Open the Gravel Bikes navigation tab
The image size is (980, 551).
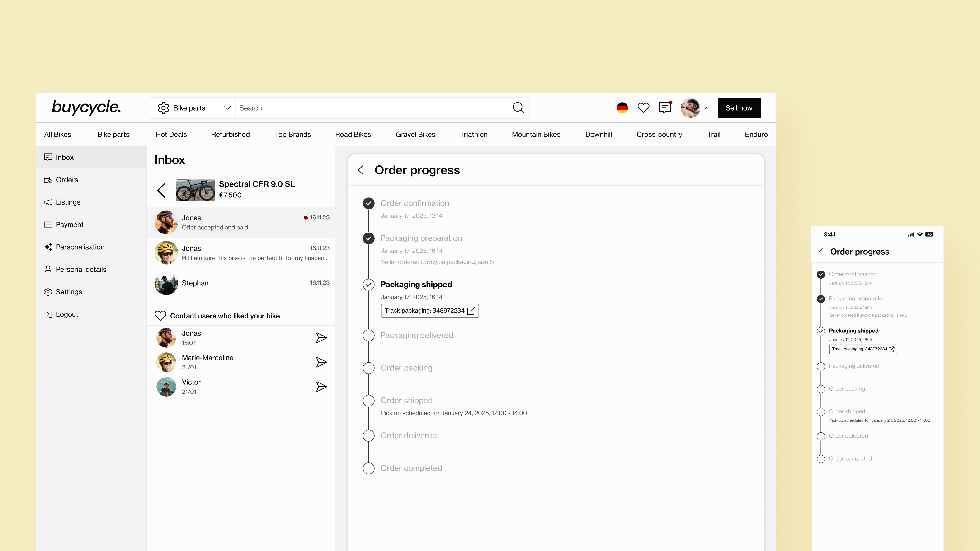tap(415, 134)
